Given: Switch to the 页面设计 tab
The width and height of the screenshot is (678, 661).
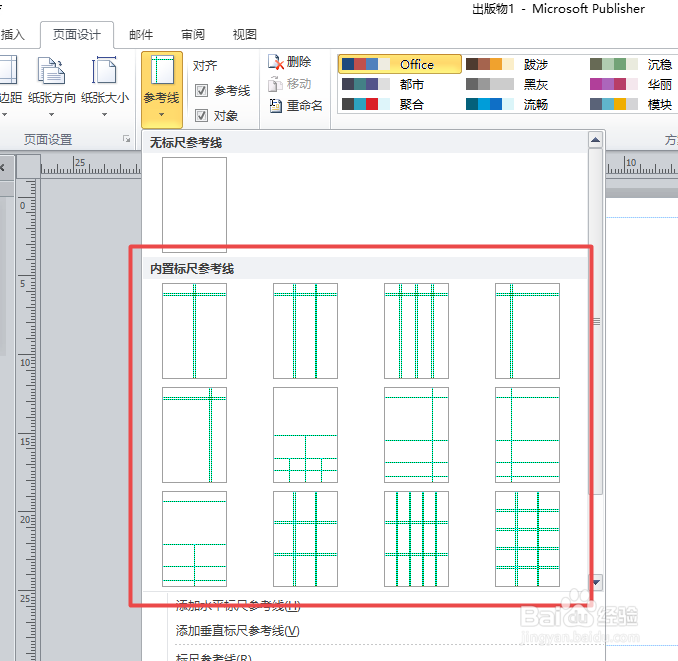Looking at the screenshot, I should point(77,35).
